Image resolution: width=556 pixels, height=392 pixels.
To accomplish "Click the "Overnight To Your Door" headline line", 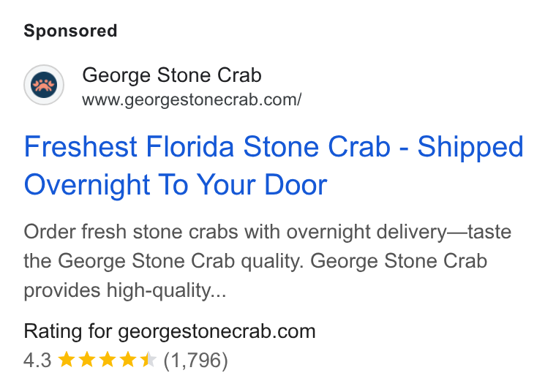I will pyautogui.click(x=176, y=184).
